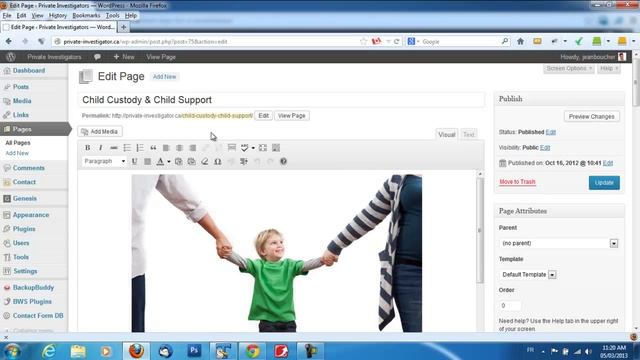Expand the Help tab
The width and height of the screenshot is (640, 360).
(x=609, y=69)
